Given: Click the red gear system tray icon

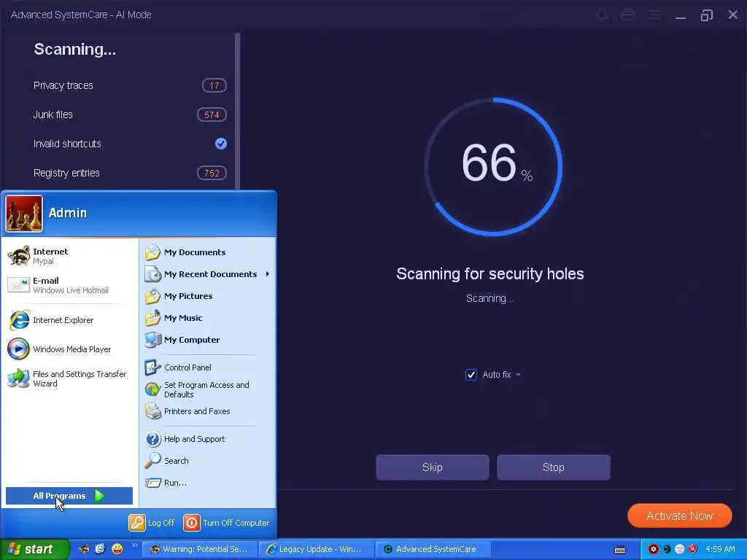Looking at the screenshot, I should click(653, 549).
